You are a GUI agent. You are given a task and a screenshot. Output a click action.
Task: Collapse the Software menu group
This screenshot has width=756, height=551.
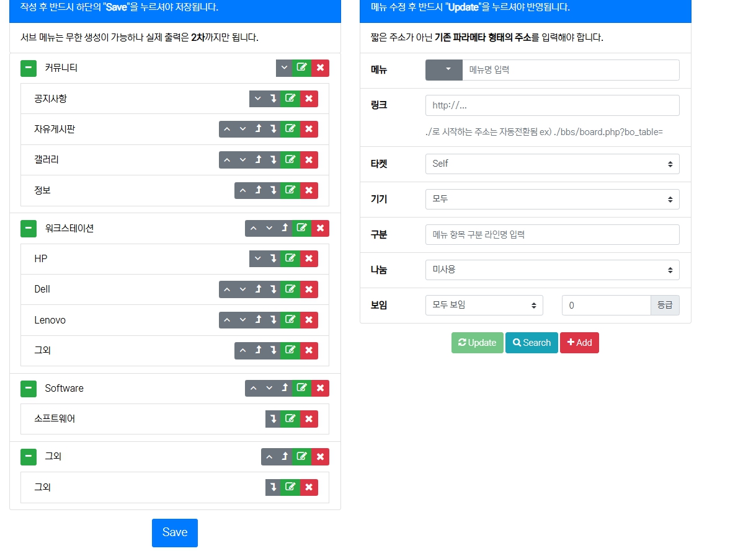(29, 389)
